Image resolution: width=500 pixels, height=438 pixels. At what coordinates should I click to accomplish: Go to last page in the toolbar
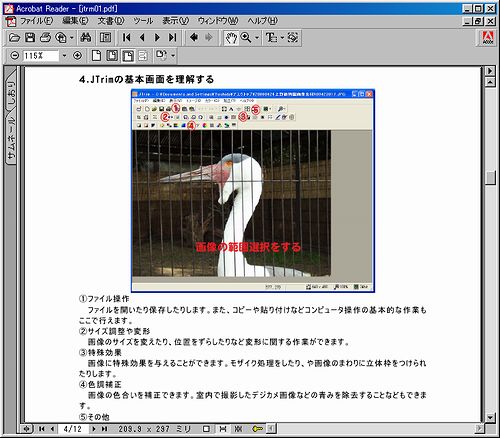tap(172, 38)
